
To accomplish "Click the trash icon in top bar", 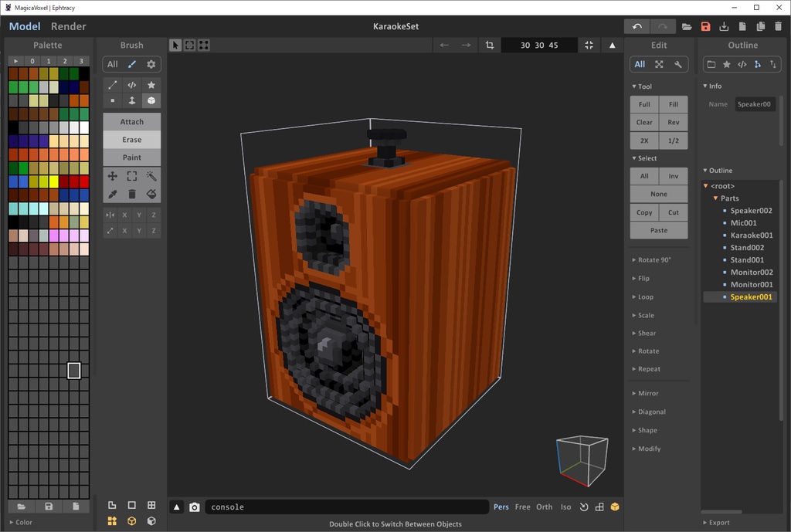I will point(779,26).
